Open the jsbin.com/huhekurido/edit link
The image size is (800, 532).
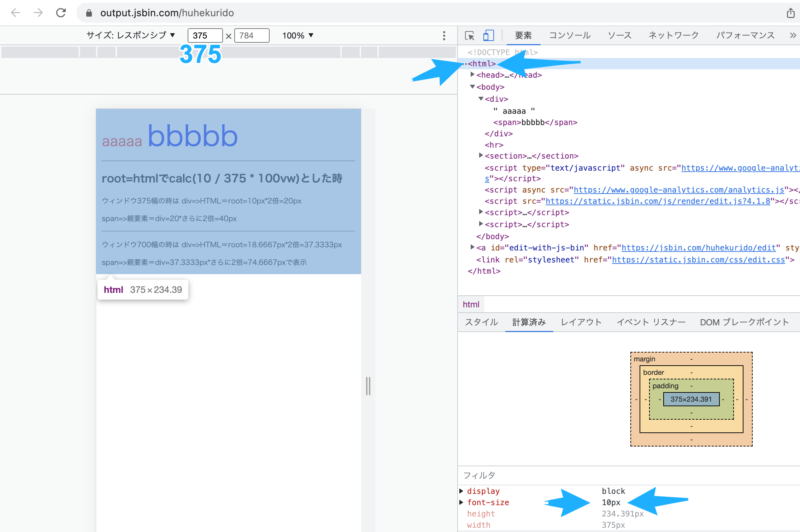coord(699,248)
